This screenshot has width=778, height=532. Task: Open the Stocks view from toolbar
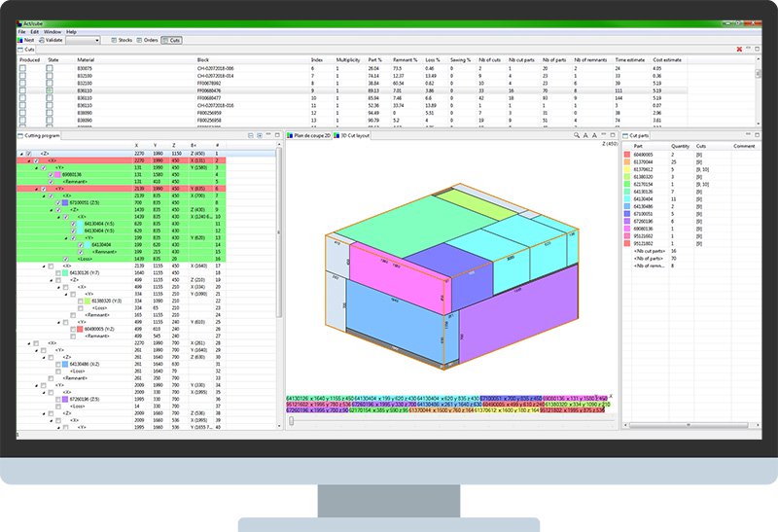123,40
